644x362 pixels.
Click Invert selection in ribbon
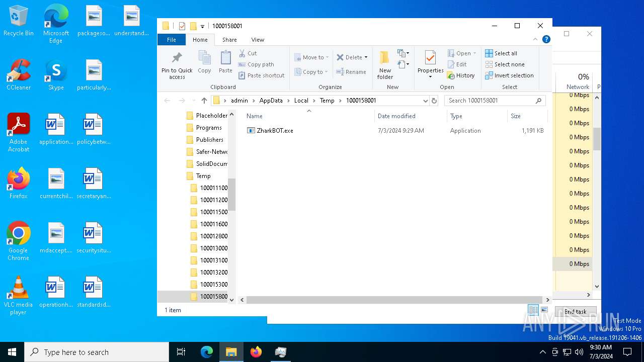509,75
